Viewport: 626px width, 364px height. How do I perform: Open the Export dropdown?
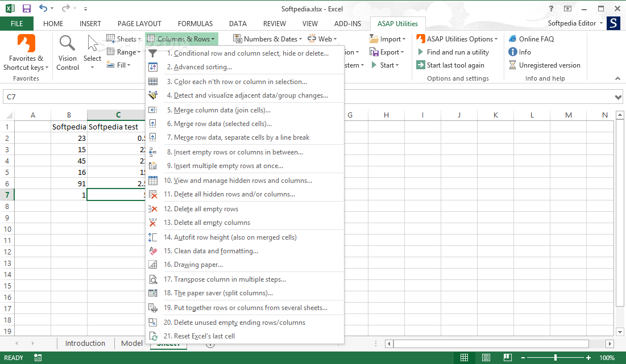point(387,52)
